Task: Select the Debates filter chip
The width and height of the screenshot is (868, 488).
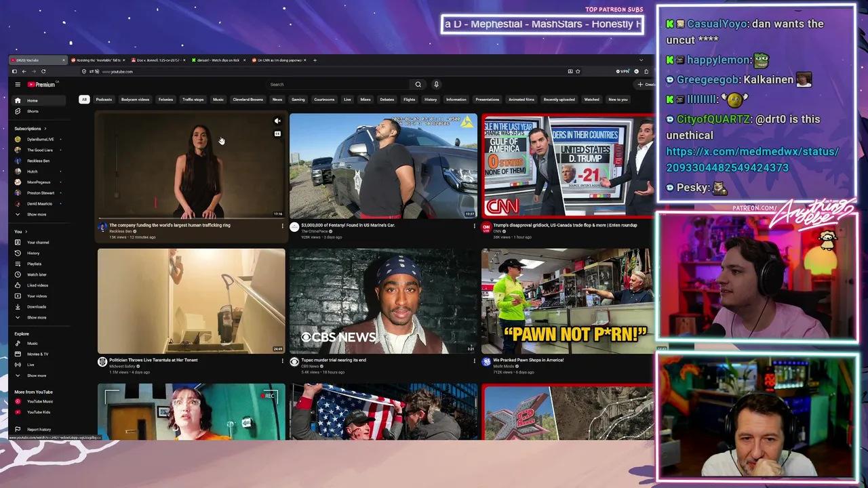Action: click(x=387, y=100)
